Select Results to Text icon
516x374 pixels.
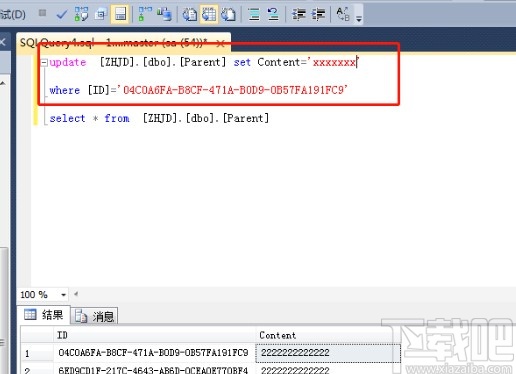[x=190, y=14]
